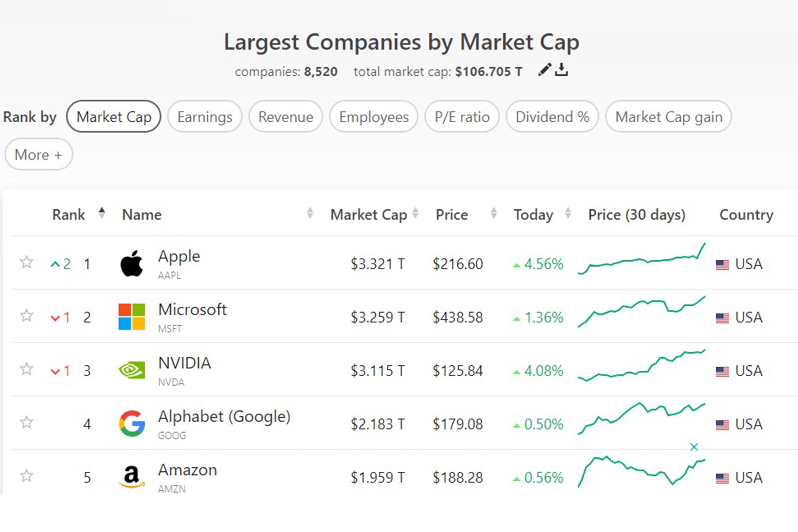
Task: Click the NVIDIA logo icon
Action: (132, 370)
